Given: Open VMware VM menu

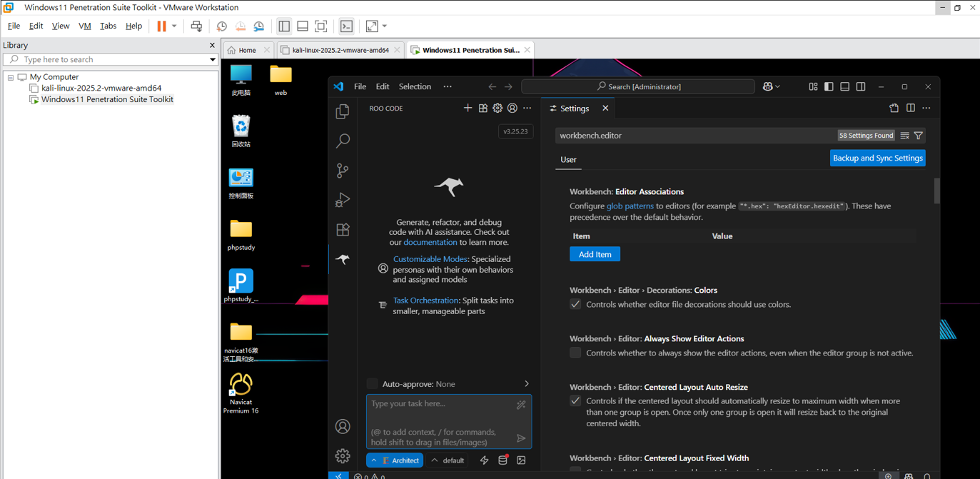Looking at the screenshot, I should [x=84, y=26].
